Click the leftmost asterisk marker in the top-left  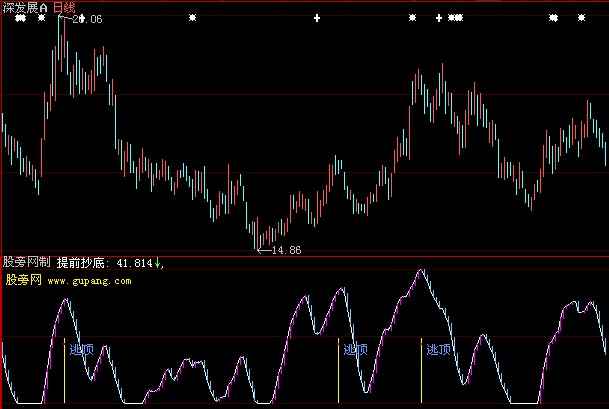pos(18,18)
